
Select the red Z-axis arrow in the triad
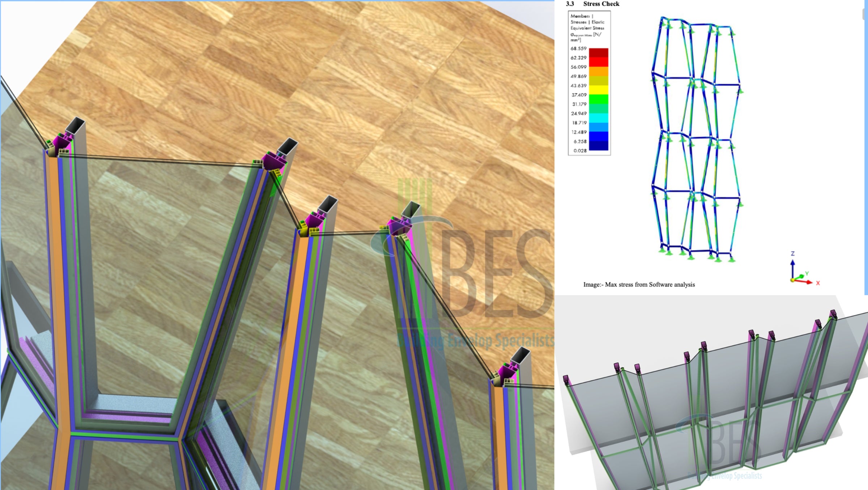pyautogui.click(x=793, y=263)
